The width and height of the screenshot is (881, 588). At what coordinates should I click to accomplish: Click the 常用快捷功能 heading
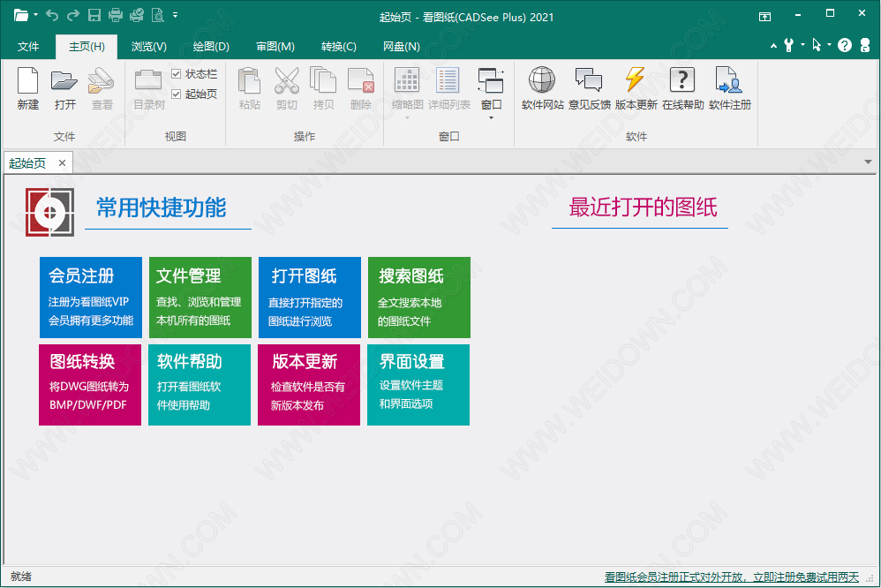(x=162, y=207)
